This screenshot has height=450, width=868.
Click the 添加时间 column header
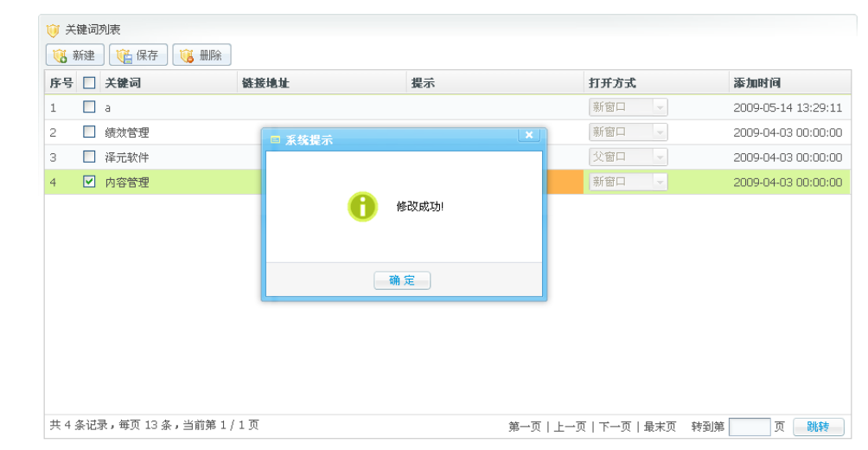pyautogui.click(x=789, y=82)
